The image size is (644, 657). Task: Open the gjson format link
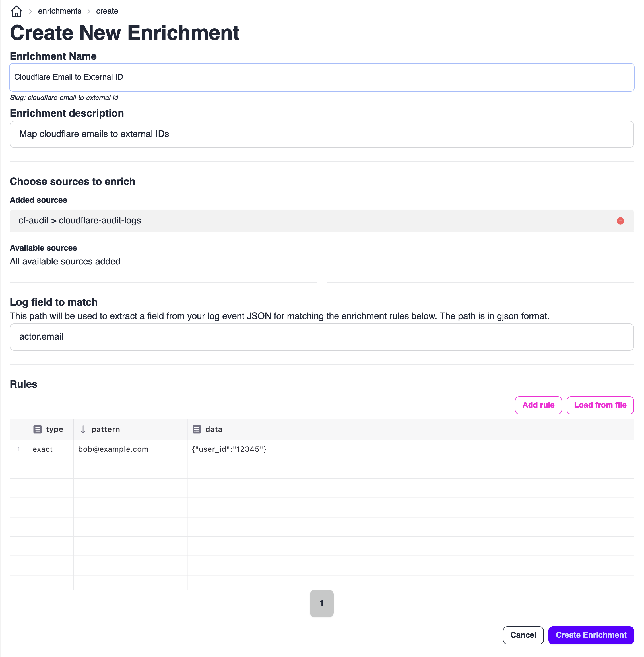[x=522, y=316]
